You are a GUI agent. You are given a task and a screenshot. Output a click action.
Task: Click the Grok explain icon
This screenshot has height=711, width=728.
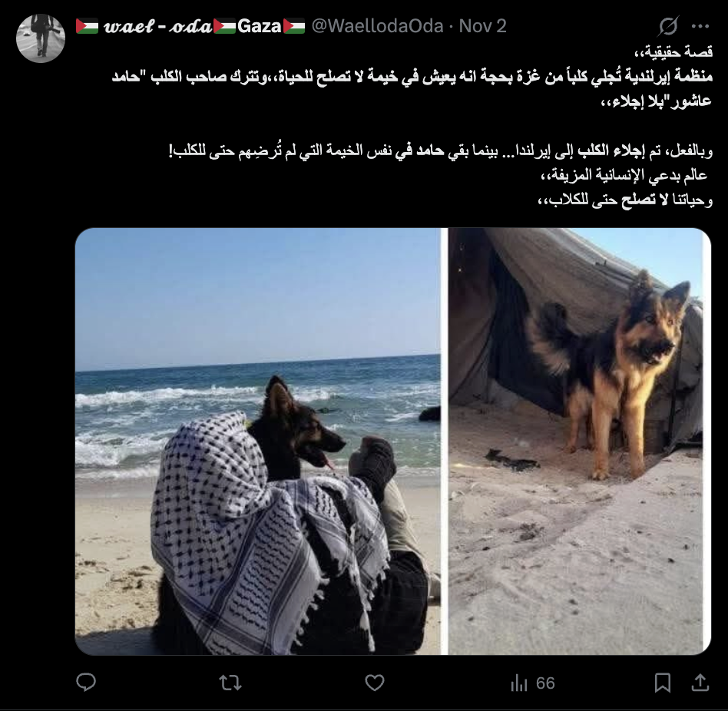click(x=668, y=26)
